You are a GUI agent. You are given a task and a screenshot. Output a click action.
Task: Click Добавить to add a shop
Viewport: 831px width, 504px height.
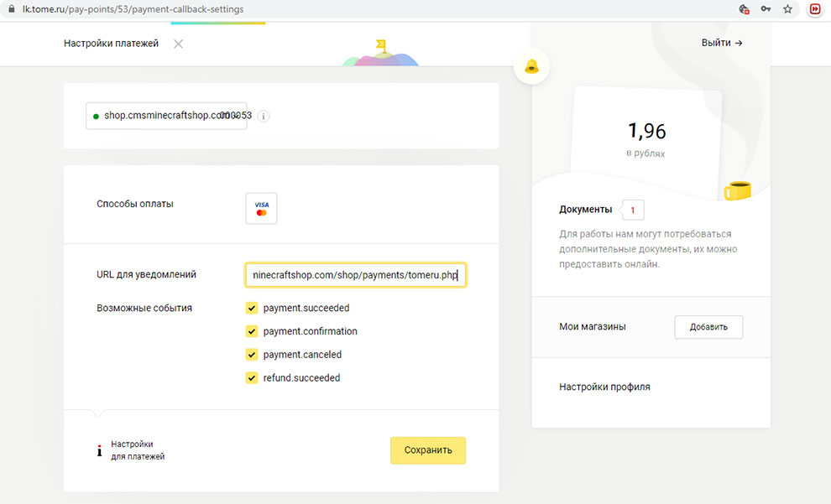(x=708, y=327)
